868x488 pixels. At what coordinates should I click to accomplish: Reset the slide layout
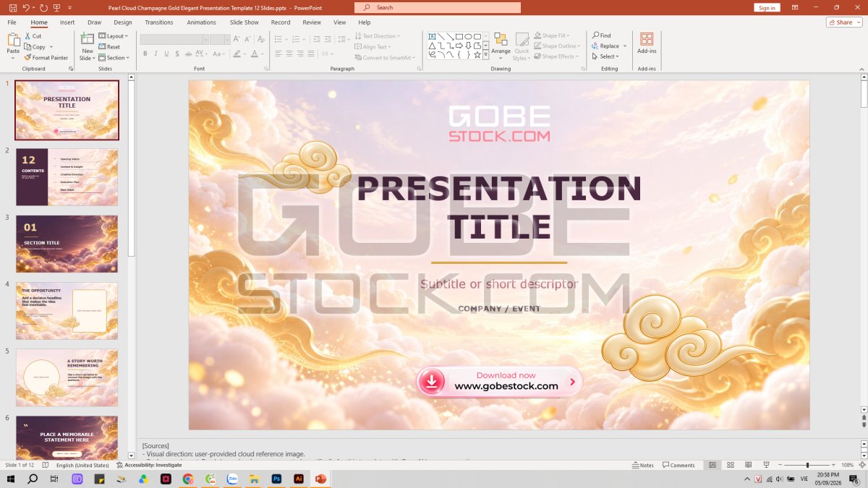point(109,47)
